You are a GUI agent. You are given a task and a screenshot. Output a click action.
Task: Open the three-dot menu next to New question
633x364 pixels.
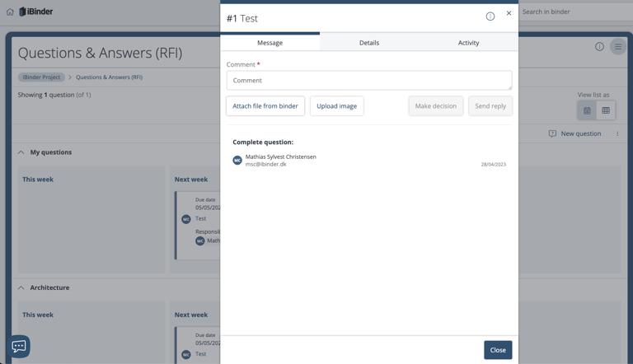[617, 133]
